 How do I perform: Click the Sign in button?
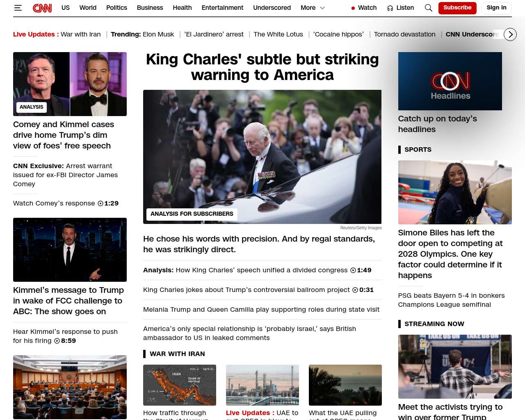pyautogui.click(x=496, y=8)
